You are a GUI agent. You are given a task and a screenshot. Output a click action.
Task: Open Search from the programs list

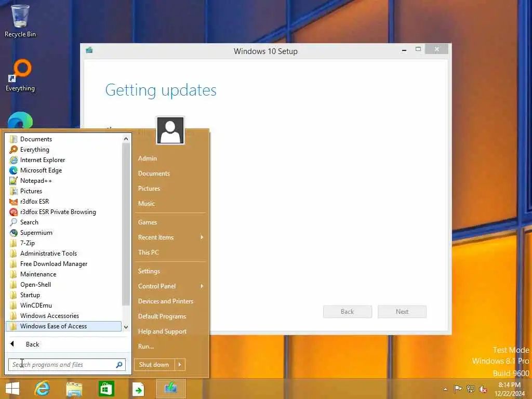[x=64, y=222]
